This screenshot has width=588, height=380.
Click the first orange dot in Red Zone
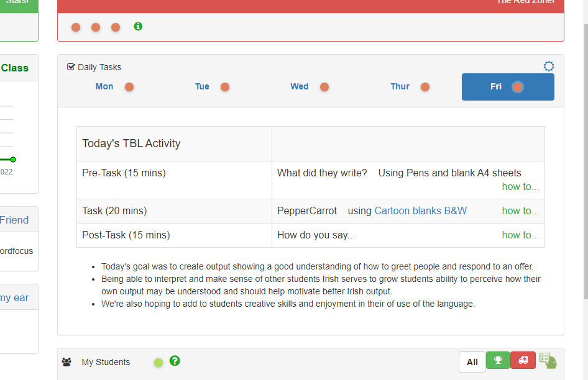tap(76, 27)
